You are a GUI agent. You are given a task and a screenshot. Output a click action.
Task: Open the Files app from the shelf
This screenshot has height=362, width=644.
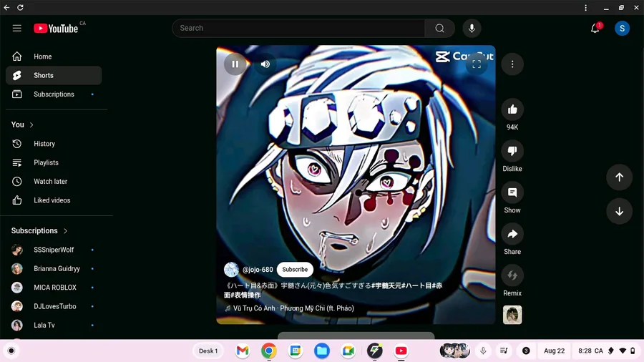click(x=321, y=351)
